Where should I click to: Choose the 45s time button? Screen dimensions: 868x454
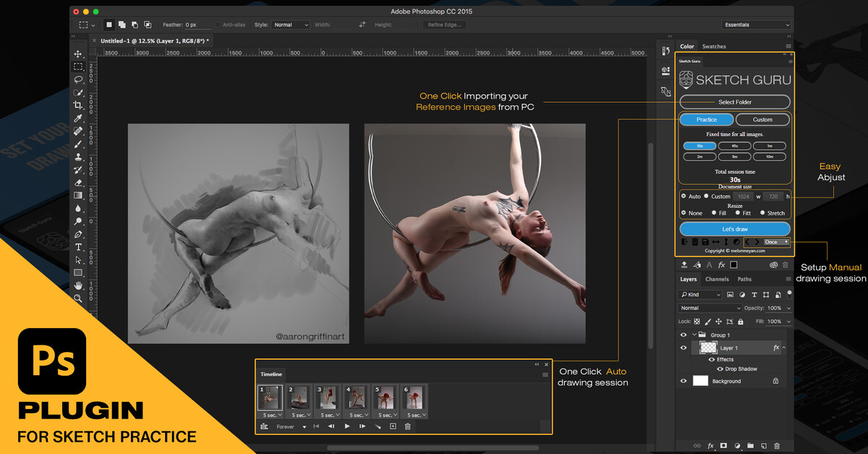(734, 146)
